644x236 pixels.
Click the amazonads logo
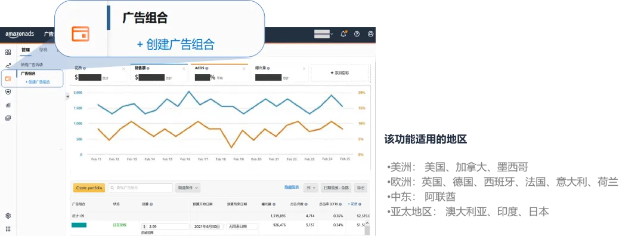pos(19,34)
